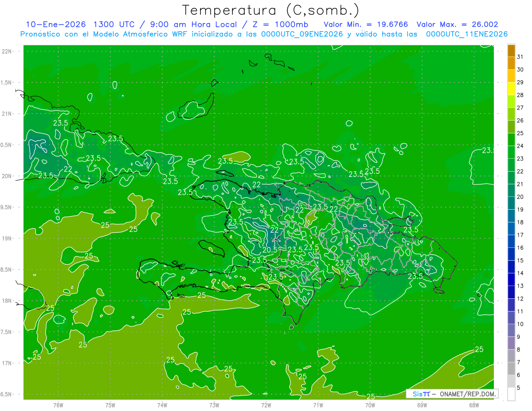Click the "71W" longitude axis label

[x=318, y=405]
